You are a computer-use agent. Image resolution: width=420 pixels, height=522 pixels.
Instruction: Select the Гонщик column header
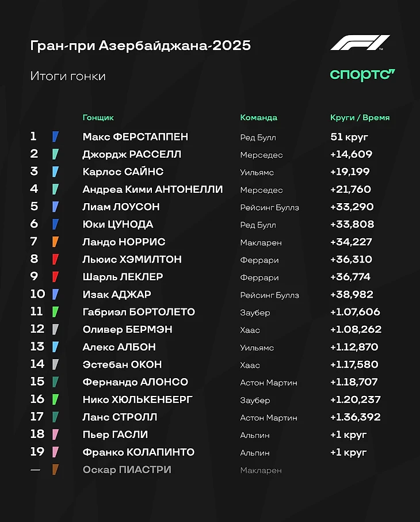click(x=98, y=117)
